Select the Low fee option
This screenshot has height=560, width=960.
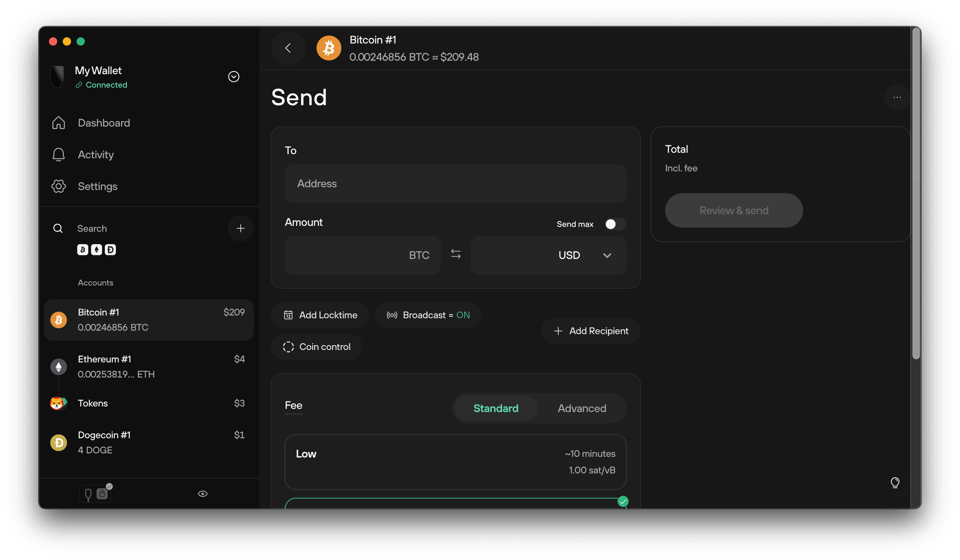pyautogui.click(x=455, y=462)
